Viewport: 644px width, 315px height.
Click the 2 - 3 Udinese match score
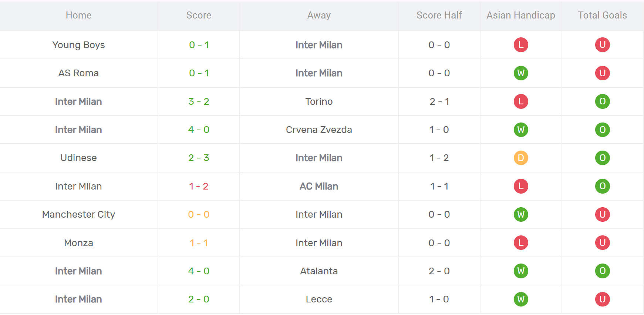coord(199,158)
